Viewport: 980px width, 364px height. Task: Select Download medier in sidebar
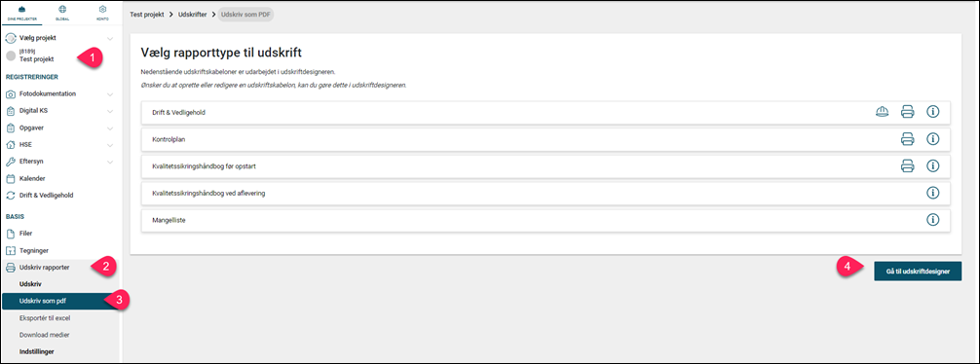pyautogui.click(x=45, y=335)
